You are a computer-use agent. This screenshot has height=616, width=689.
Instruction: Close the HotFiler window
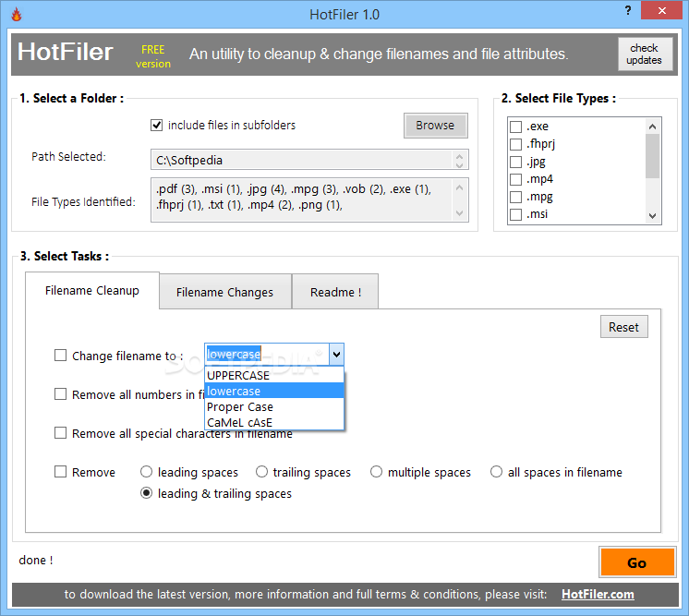661,10
